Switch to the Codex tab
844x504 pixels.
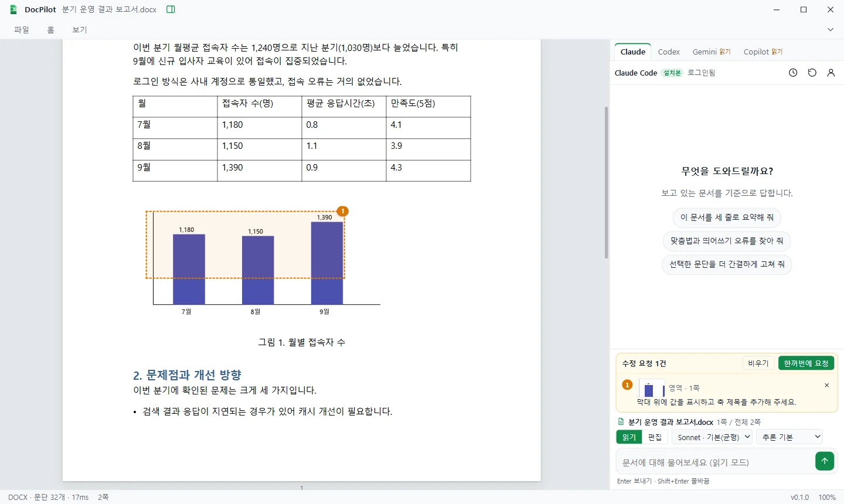pyautogui.click(x=669, y=52)
